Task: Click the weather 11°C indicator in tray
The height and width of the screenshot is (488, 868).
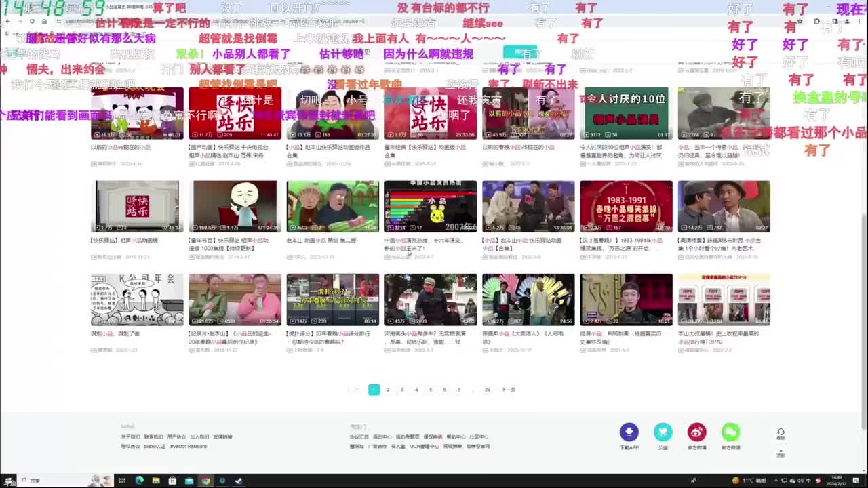Action: 749,481
